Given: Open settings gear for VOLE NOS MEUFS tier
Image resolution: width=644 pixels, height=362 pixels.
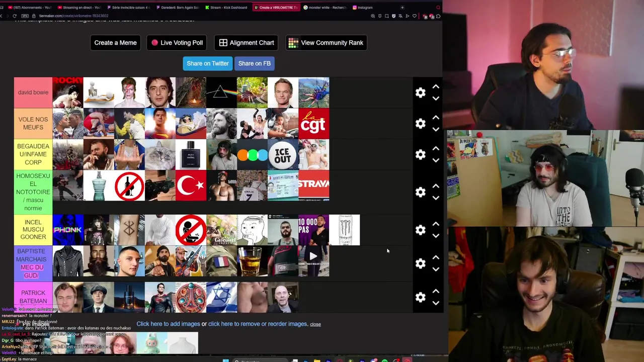Looking at the screenshot, I should (x=420, y=124).
